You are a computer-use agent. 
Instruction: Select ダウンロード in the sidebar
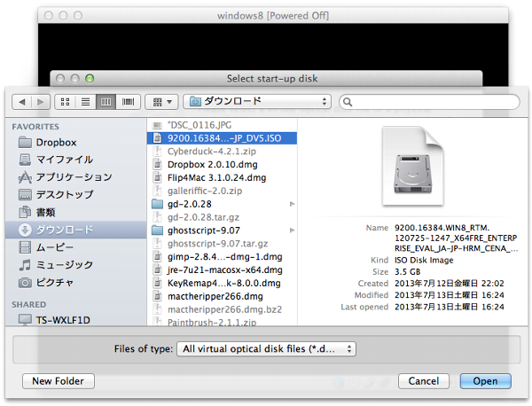75,230
